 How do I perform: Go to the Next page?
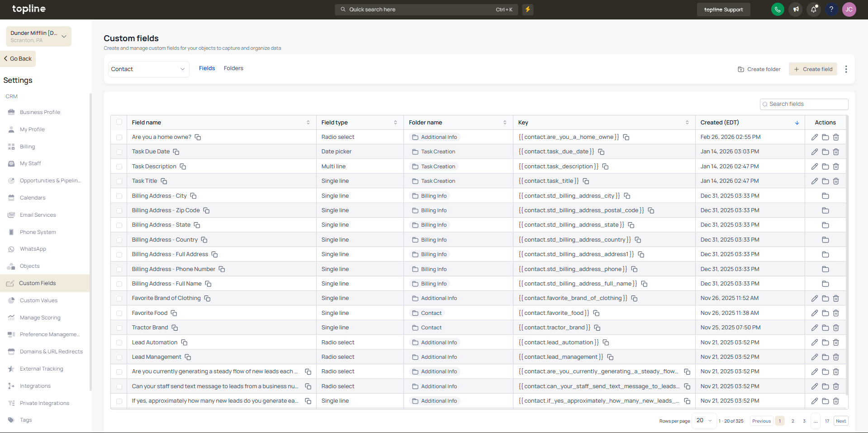[x=841, y=421]
